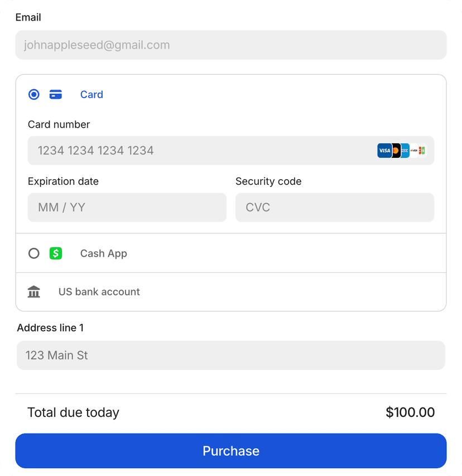
Task: Click the green Cash App logo
Action: pos(56,253)
